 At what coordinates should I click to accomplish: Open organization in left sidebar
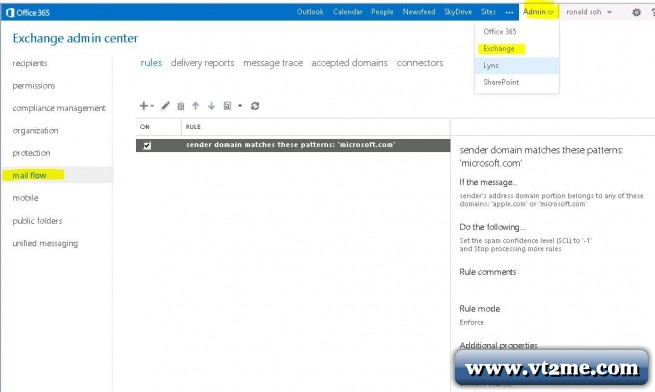35,131
